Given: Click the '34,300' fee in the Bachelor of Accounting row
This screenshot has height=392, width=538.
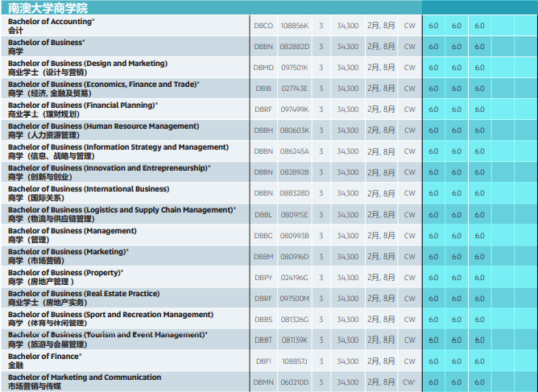Looking at the screenshot, I should point(348,26).
